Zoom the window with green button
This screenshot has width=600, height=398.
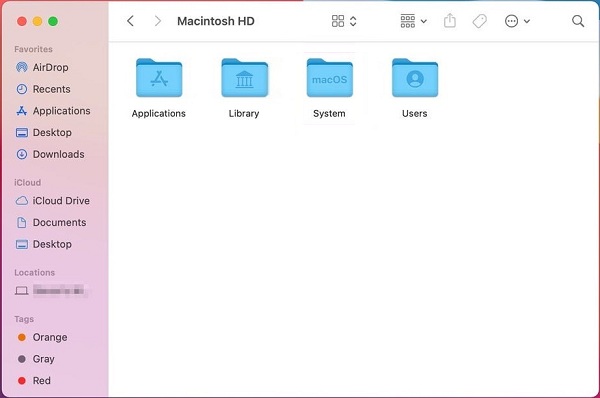[x=53, y=21]
